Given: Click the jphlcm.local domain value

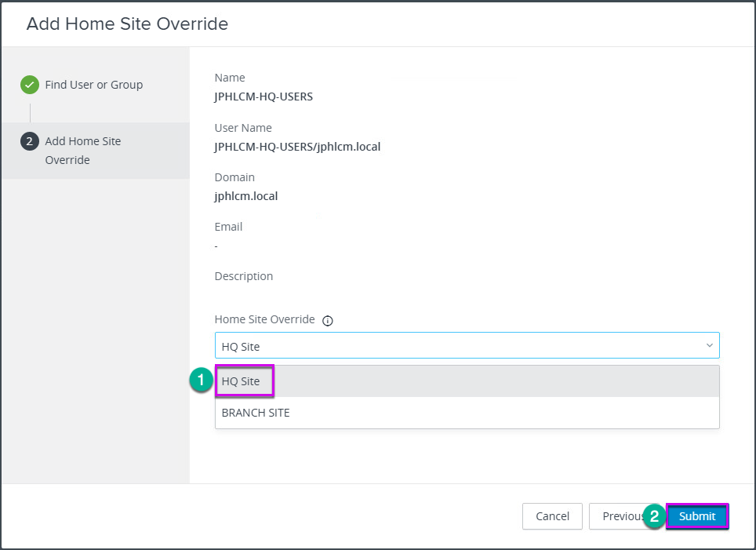Looking at the screenshot, I should click(x=246, y=196).
